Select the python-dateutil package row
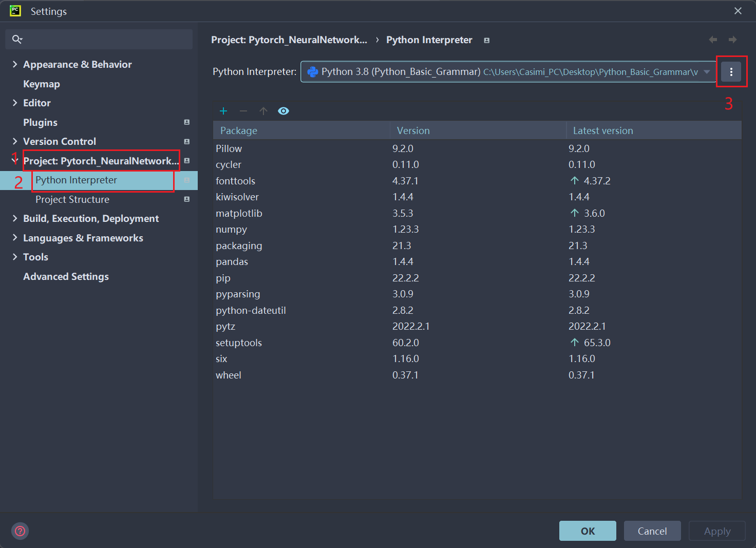756x548 pixels. [x=477, y=310]
